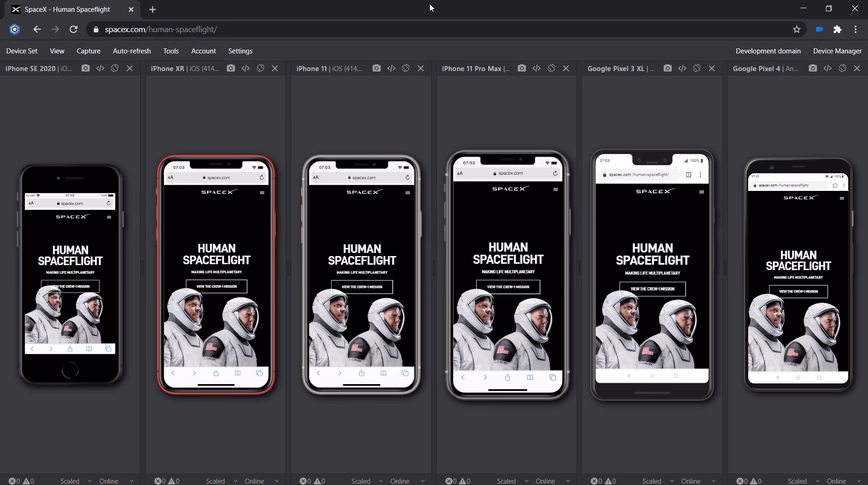
Task: Open the browser extensions puzzle icon
Action: [838, 29]
